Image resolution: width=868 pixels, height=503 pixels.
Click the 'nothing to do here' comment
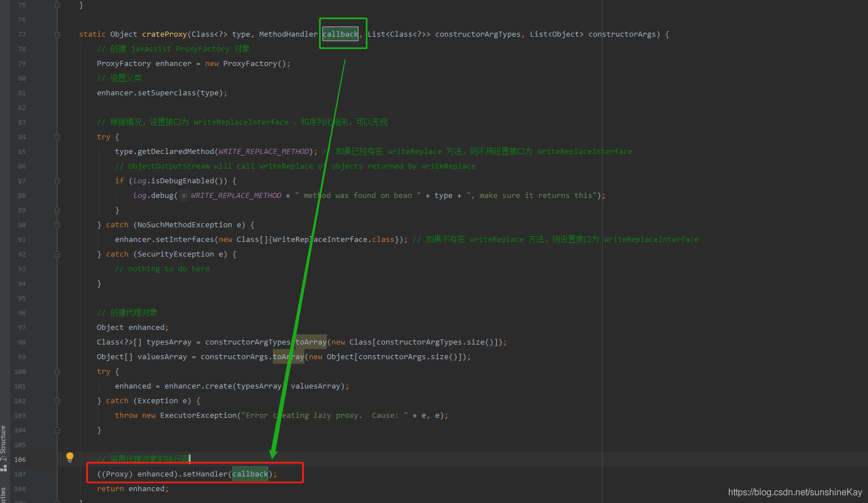click(162, 269)
